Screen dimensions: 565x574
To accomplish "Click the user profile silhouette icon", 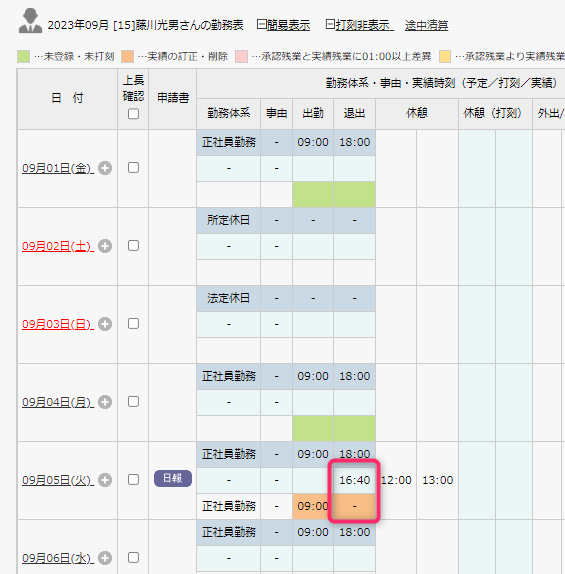I will [x=30, y=21].
